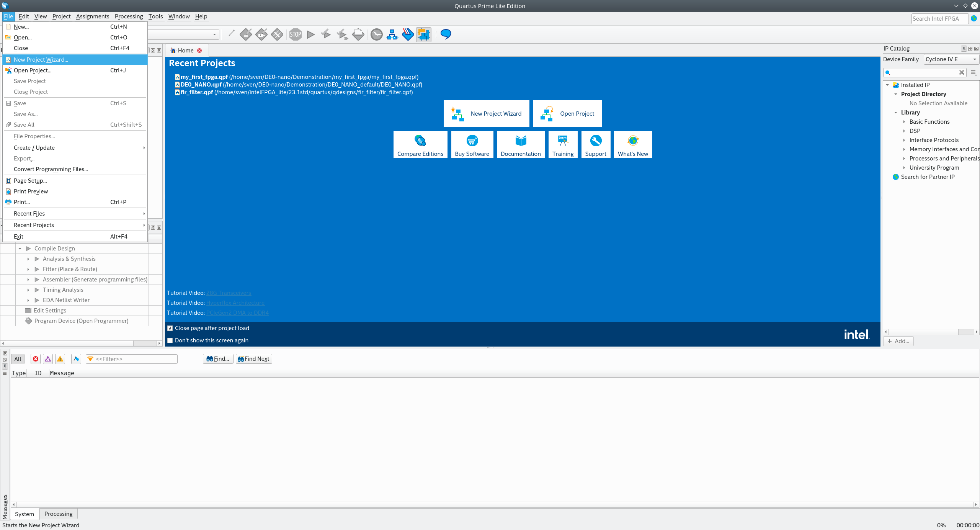
Task: Open the Chip Planner toolbar icon
Action: coord(277,34)
